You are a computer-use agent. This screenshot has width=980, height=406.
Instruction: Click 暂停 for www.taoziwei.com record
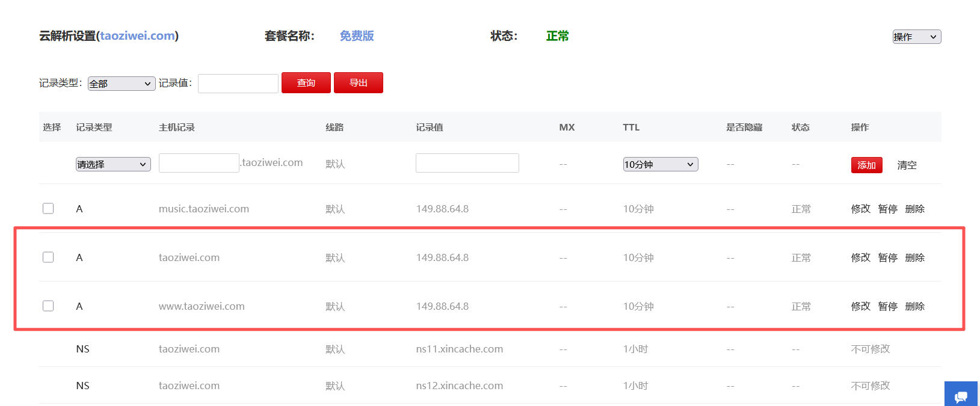point(887,306)
